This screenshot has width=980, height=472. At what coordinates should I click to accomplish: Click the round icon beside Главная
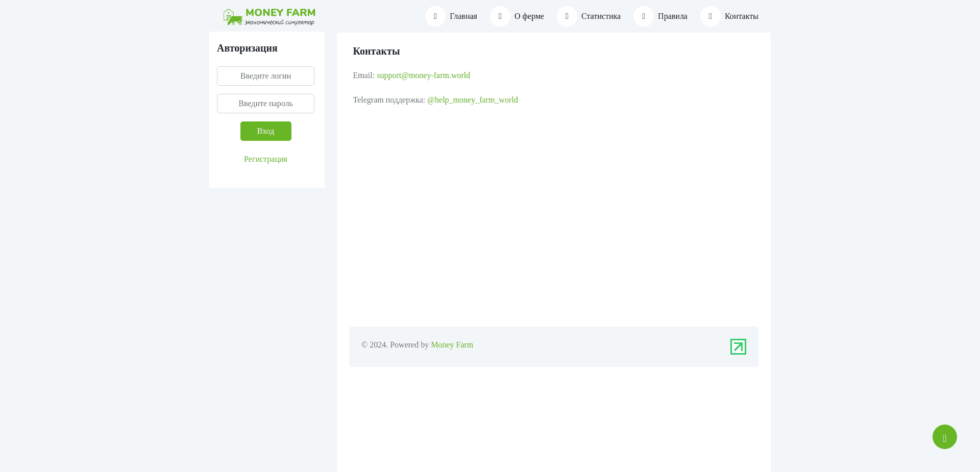(x=435, y=16)
